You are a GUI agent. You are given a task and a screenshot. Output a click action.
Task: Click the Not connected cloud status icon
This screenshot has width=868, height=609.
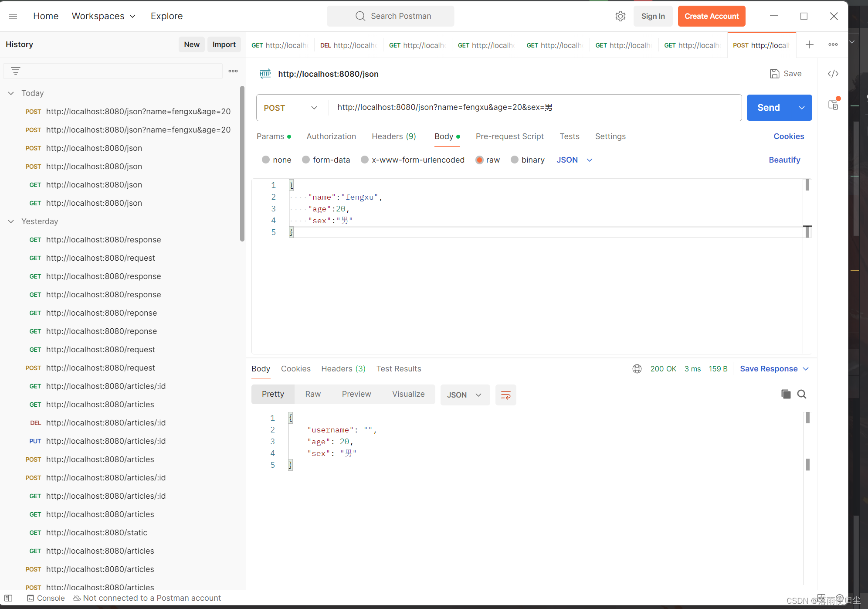tap(77, 598)
